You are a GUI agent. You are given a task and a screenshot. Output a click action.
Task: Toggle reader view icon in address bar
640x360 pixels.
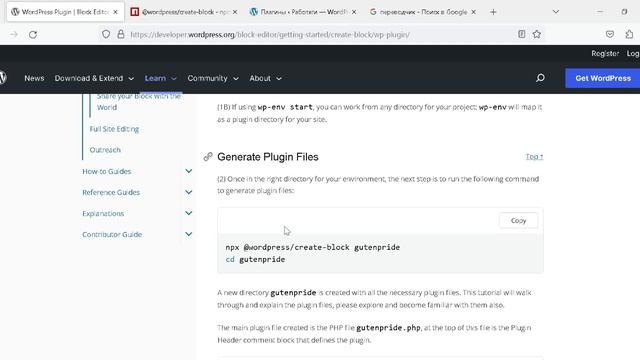pyautogui.click(x=522, y=34)
